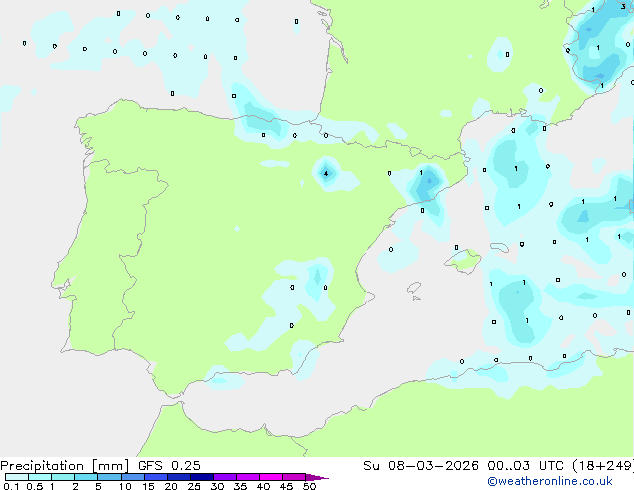The width and height of the screenshot is (634, 490).
Task: Click the '(18+249)' forecast run text
Action: [603, 466]
